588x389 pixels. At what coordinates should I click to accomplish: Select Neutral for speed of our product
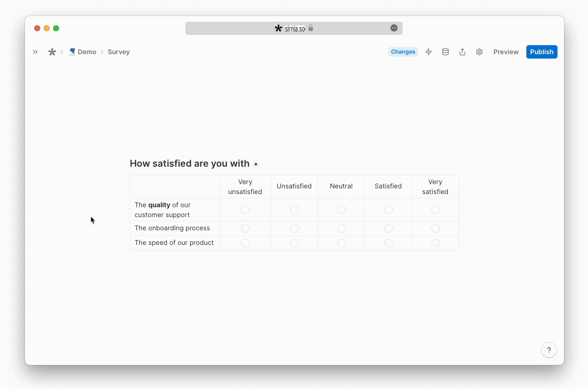pos(342,243)
